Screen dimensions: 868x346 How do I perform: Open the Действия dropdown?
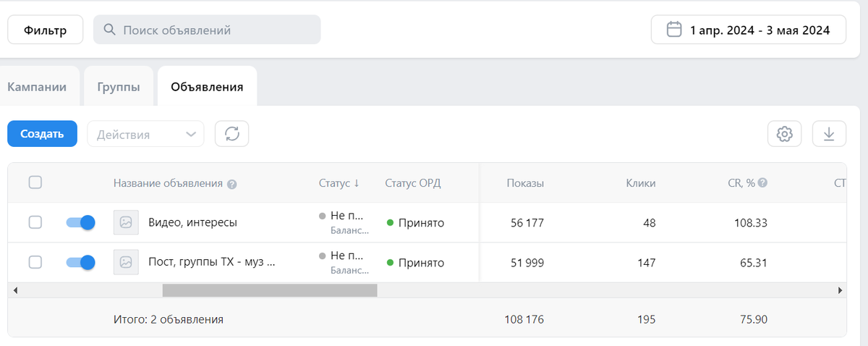[145, 134]
